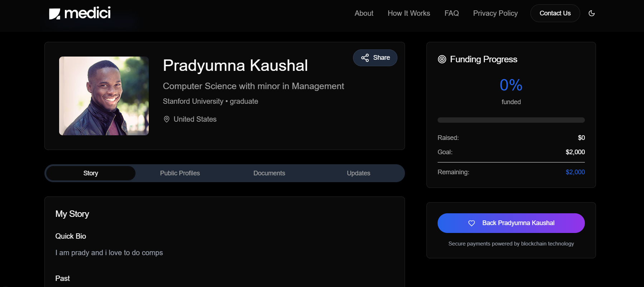Go to How It Works
644x287 pixels.
(x=409, y=13)
